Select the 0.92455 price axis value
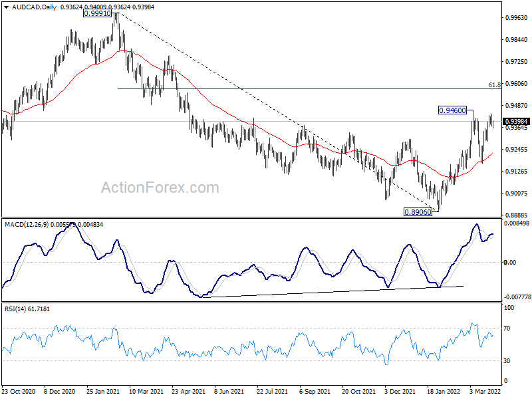The width and height of the screenshot is (532, 399). click(x=517, y=149)
